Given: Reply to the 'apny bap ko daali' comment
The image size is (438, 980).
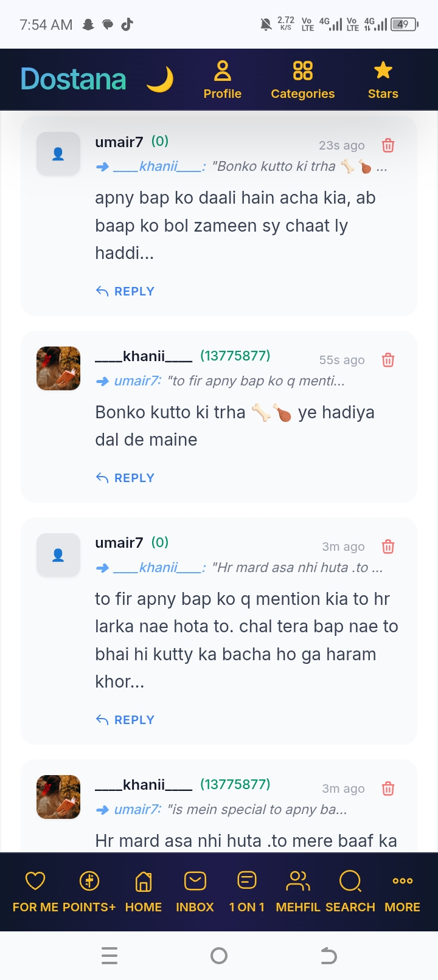Looking at the screenshot, I should pyautogui.click(x=125, y=291).
